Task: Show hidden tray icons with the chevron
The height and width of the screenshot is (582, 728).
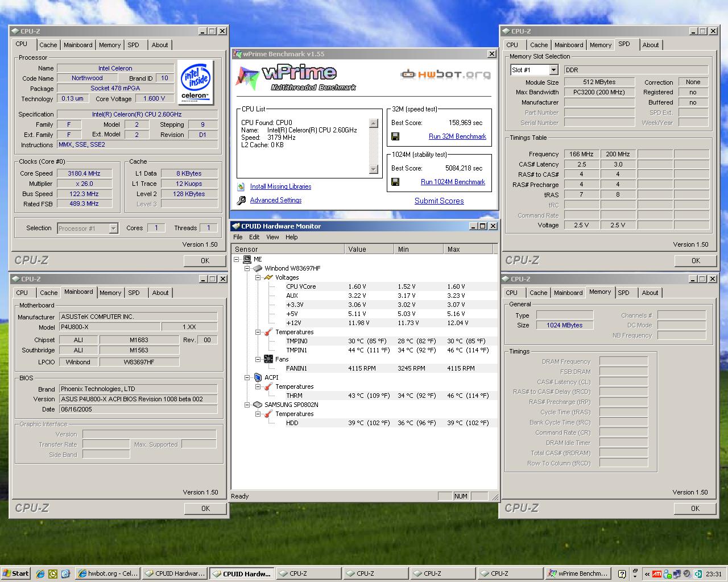Action: point(647,573)
